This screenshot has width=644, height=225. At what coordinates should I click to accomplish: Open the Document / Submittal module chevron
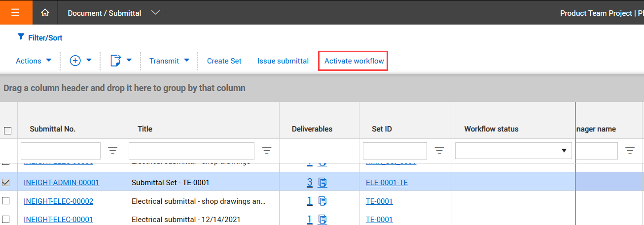pos(155,13)
